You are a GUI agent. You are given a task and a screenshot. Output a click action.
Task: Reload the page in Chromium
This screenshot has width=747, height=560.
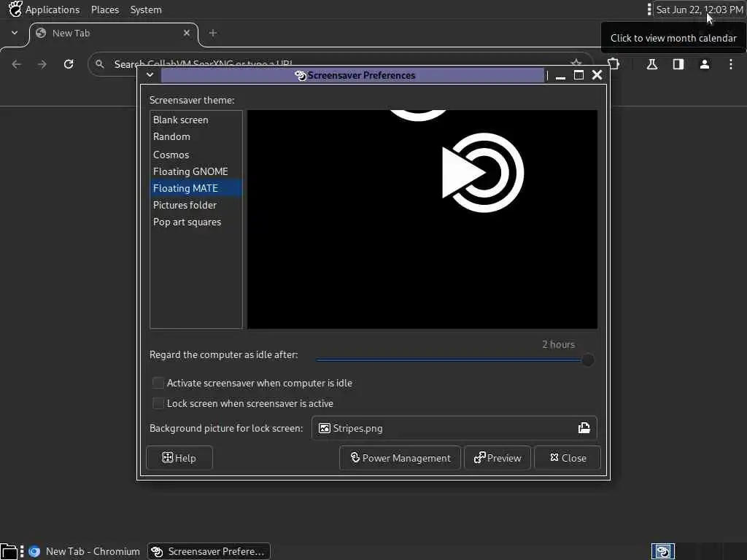(x=69, y=64)
